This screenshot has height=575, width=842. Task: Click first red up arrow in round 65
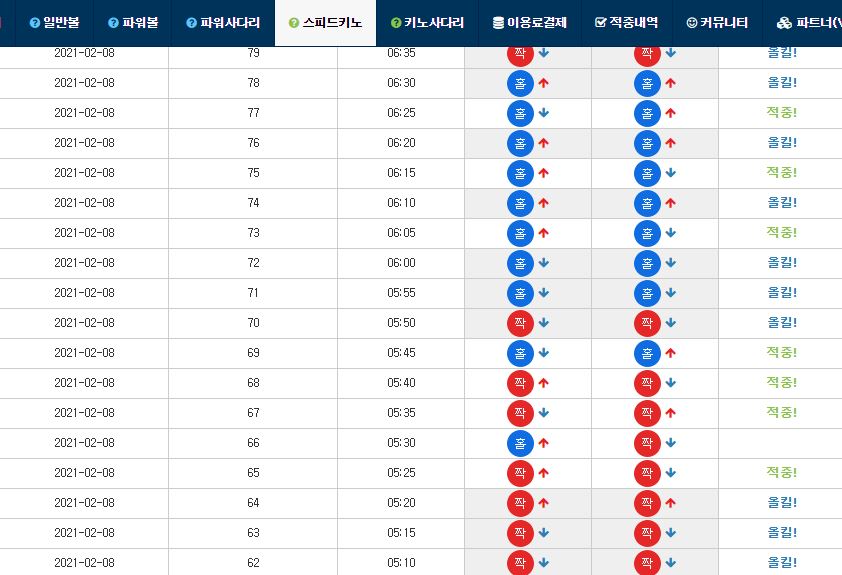pos(543,473)
